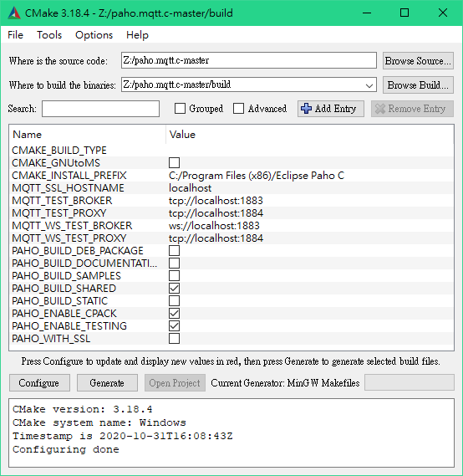The height and width of the screenshot is (476, 463).
Task: Uncheck PAHO_BUILD_SHARED option
Action: (174, 288)
